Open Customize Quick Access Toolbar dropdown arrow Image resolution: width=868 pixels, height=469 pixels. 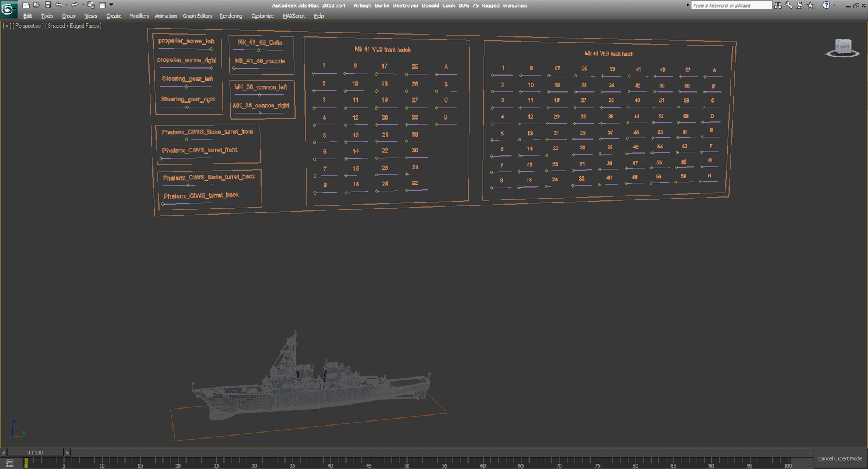(x=111, y=5)
